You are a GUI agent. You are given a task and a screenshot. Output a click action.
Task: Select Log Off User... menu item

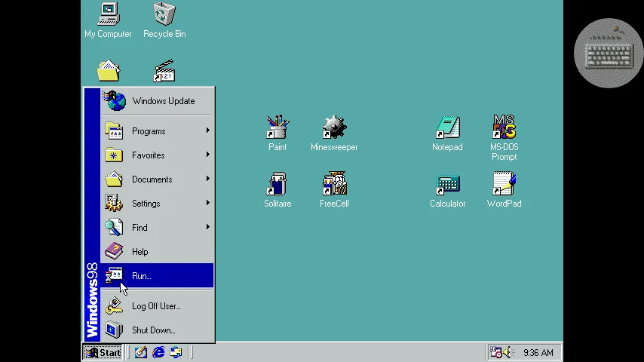click(157, 306)
